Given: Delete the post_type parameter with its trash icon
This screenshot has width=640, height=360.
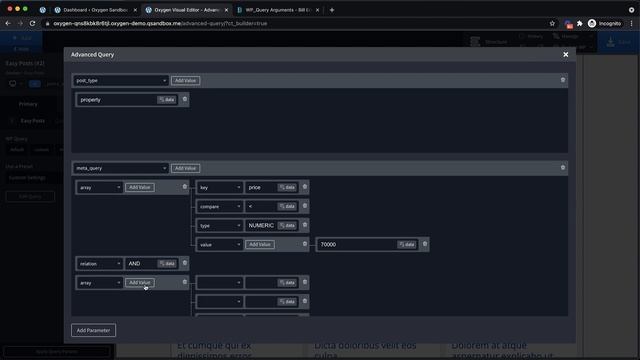Looking at the screenshot, I should [563, 80].
